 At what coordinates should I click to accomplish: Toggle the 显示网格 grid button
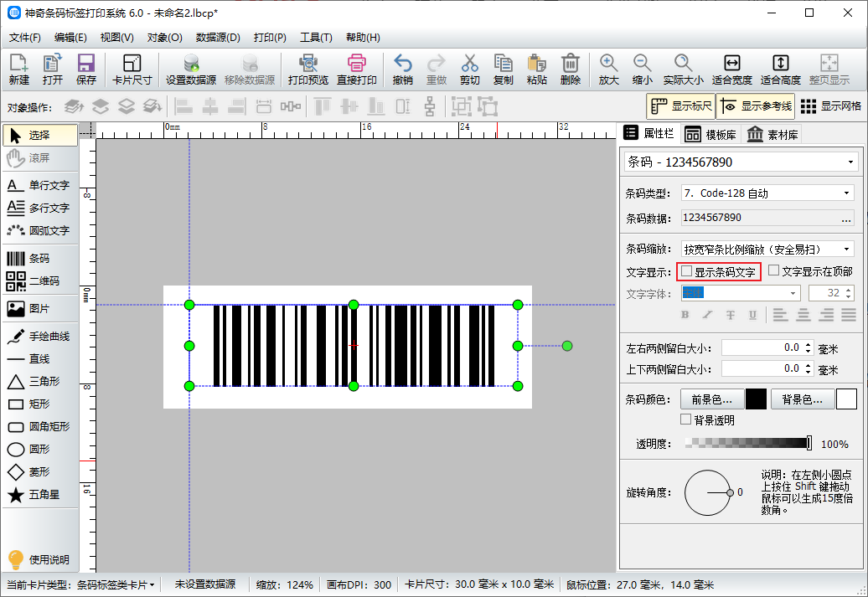(x=831, y=106)
